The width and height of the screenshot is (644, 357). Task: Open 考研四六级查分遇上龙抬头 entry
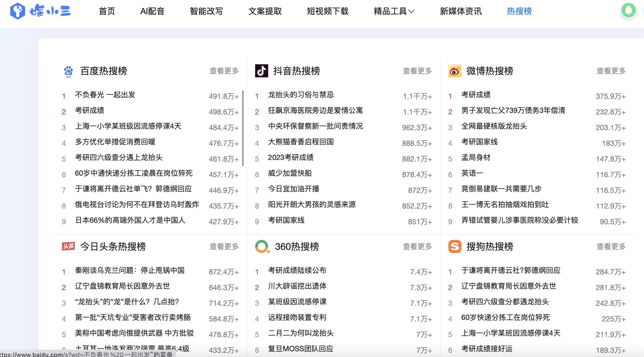[x=119, y=157]
